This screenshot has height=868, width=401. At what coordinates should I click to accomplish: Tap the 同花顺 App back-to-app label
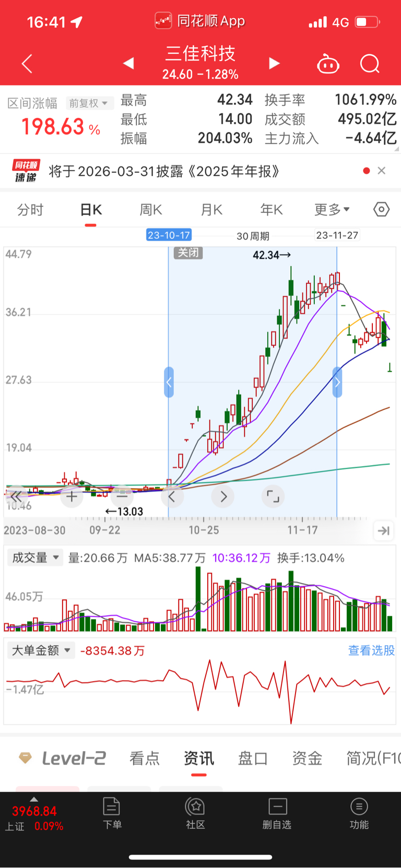coord(200,21)
